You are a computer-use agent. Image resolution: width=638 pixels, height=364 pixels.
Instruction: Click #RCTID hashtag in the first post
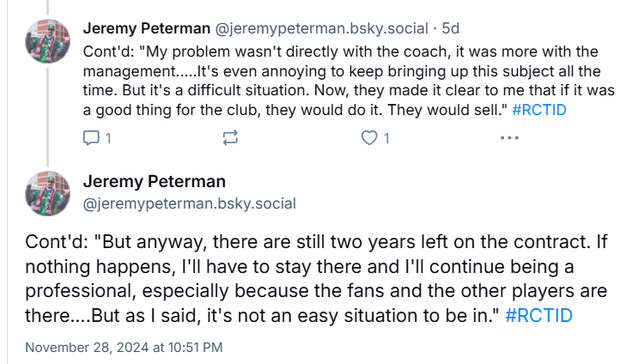click(538, 111)
